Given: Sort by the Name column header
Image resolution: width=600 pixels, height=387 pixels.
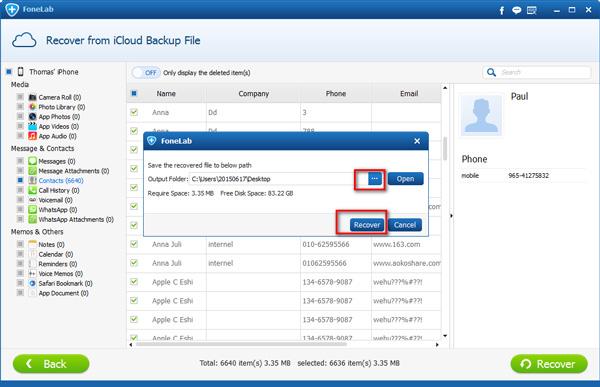Looking at the screenshot, I should (166, 93).
